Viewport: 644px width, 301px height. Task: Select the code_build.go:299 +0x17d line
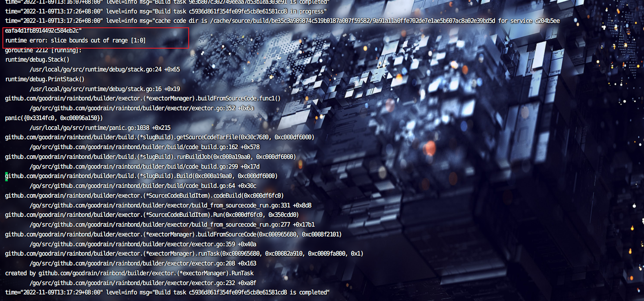click(145, 167)
